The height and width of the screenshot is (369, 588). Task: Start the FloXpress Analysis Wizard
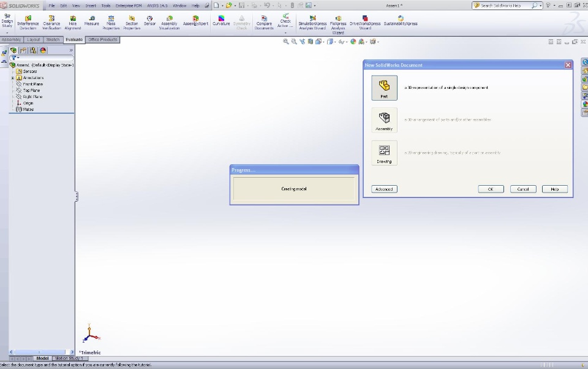338,25
